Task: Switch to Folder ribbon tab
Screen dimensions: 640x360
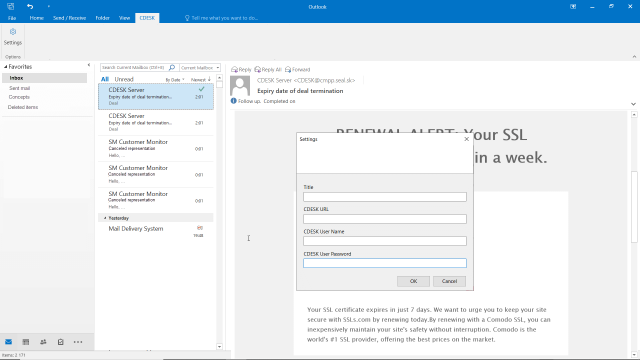Action: pyautogui.click(x=102, y=18)
